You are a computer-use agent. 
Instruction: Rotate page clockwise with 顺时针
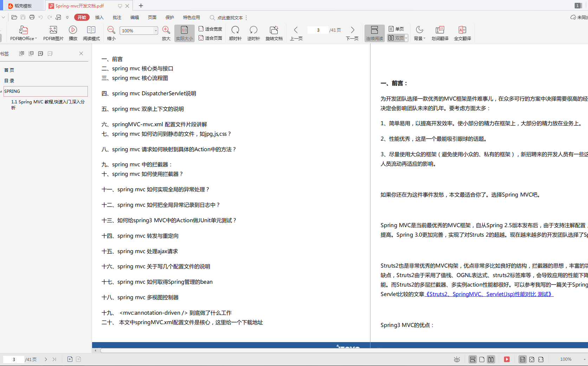pos(235,33)
